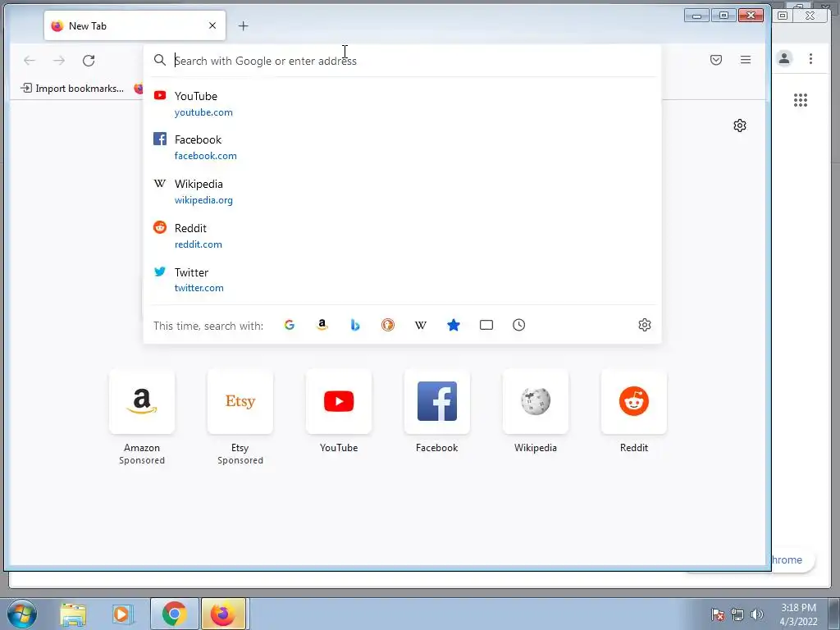Viewport: 840px width, 630px height.
Task: Open the Pocket save icon
Action: tap(715, 60)
